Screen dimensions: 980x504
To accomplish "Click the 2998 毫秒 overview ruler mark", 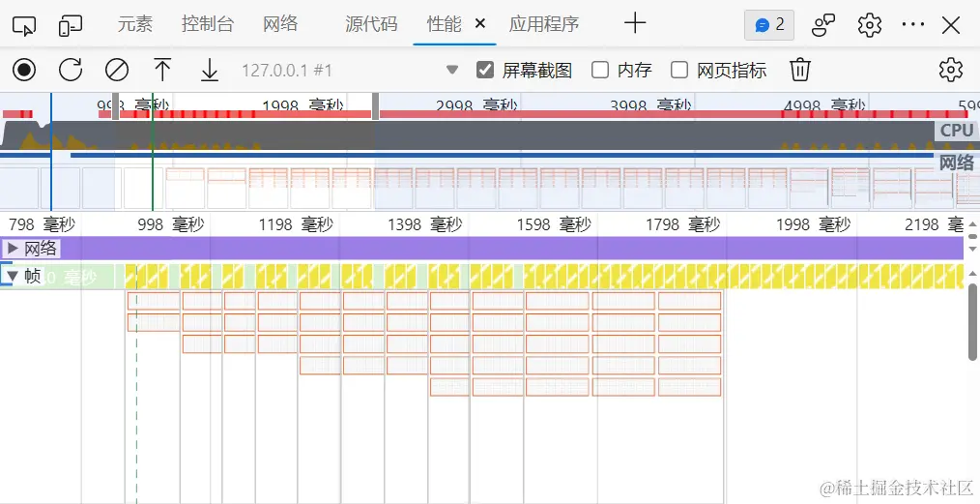I will point(476,106).
